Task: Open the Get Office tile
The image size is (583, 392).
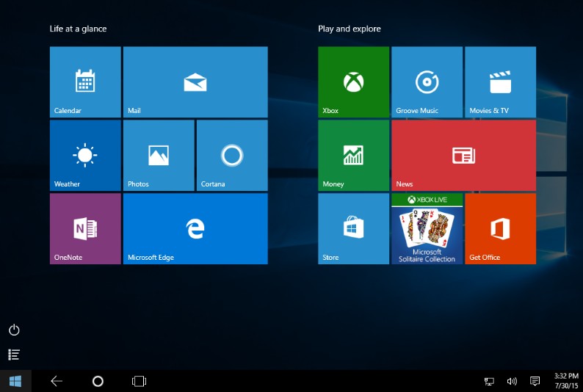Action: click(x=501, y=228)
